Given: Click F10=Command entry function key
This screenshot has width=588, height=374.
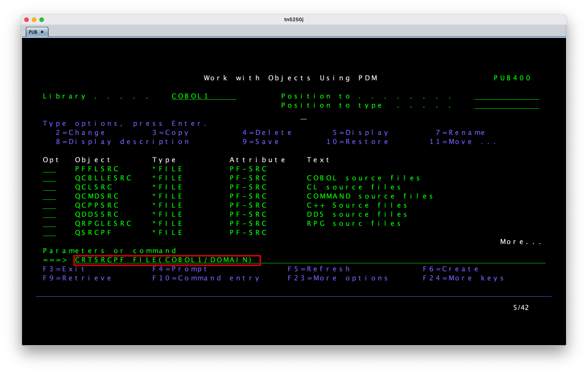Looking at the screenshot, I should coord(206,278).
